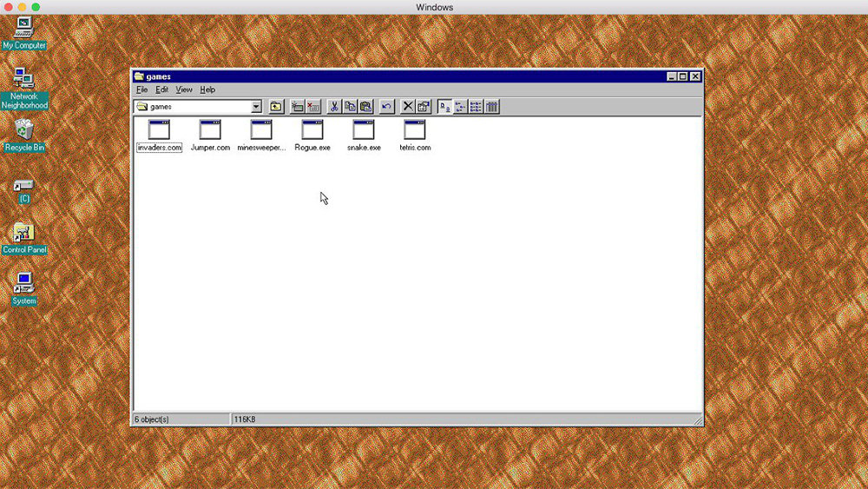Open the View menu
Image resolution: width=868 pixels, height=489 pixels.
click(184, 89)
